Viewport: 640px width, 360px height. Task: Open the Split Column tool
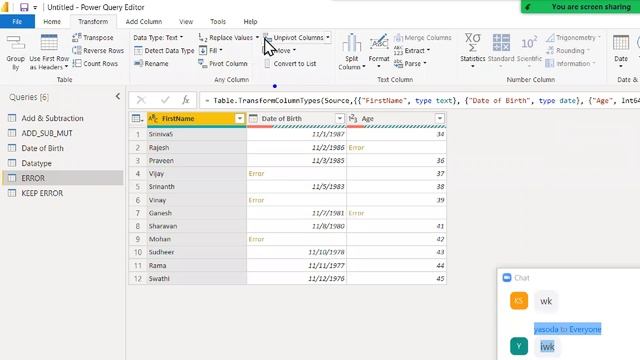coord(351,52)
